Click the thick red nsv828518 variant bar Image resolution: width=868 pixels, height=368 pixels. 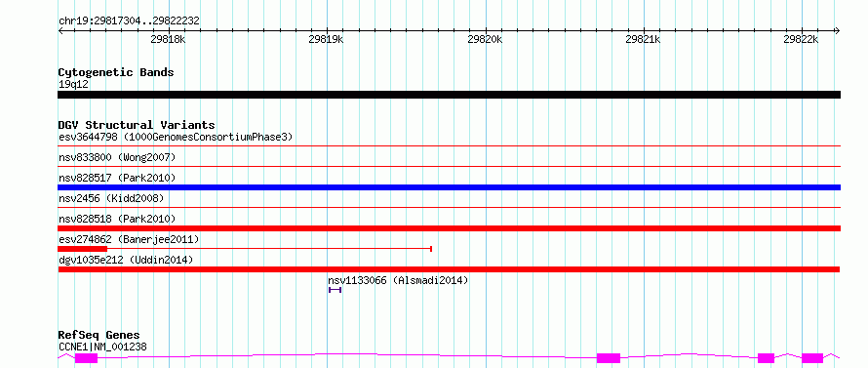click(x=449, y=228)
